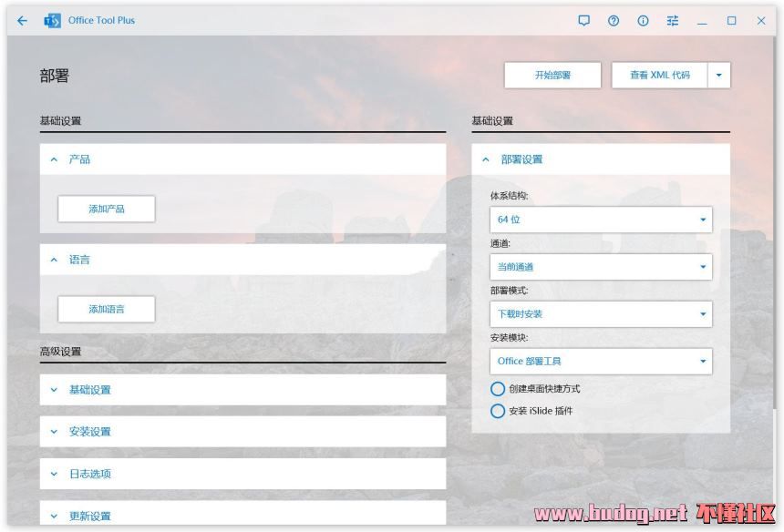Click the Office Tool Plus logo icon

53,21
